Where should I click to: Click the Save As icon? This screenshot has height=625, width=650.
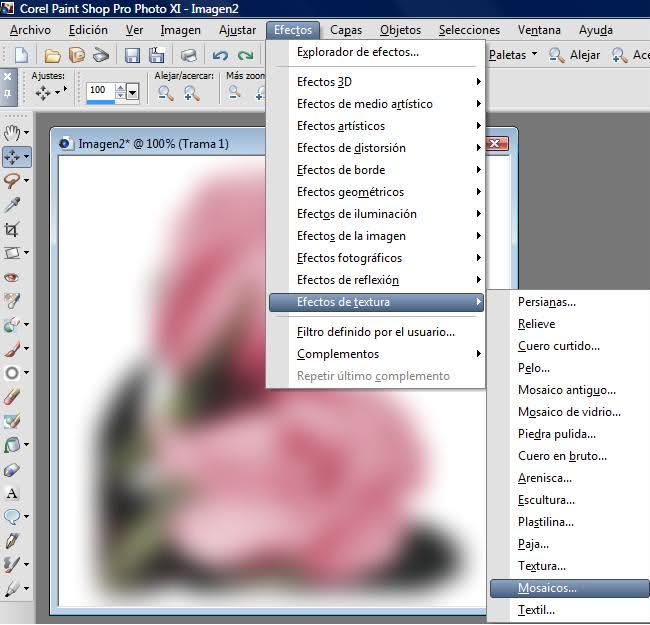[x=157, y=55]
